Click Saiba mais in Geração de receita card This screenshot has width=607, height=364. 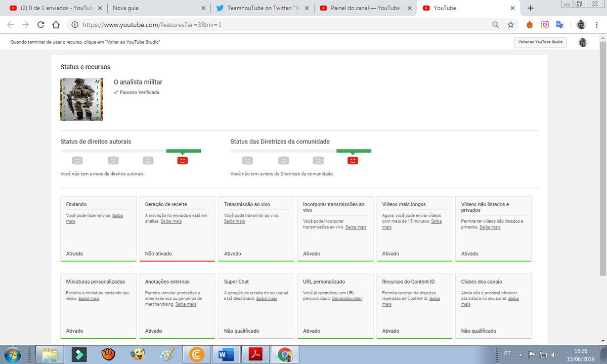click(171, 221)
